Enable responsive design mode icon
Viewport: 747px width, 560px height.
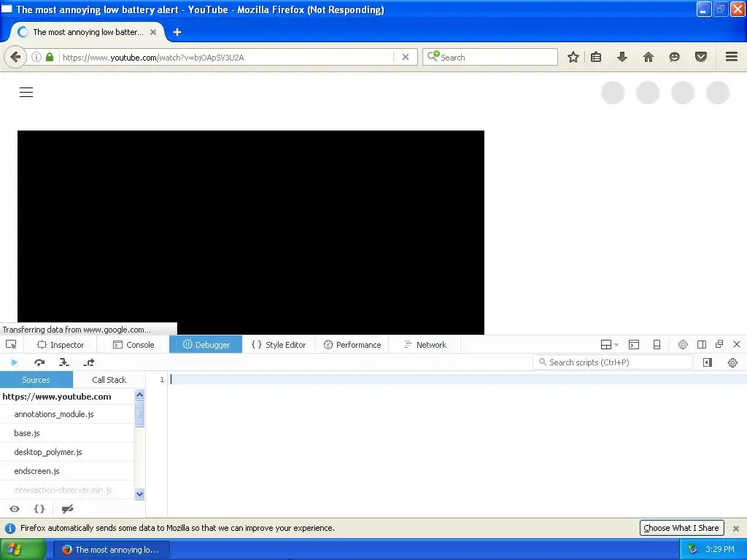(x=657, y=345)
